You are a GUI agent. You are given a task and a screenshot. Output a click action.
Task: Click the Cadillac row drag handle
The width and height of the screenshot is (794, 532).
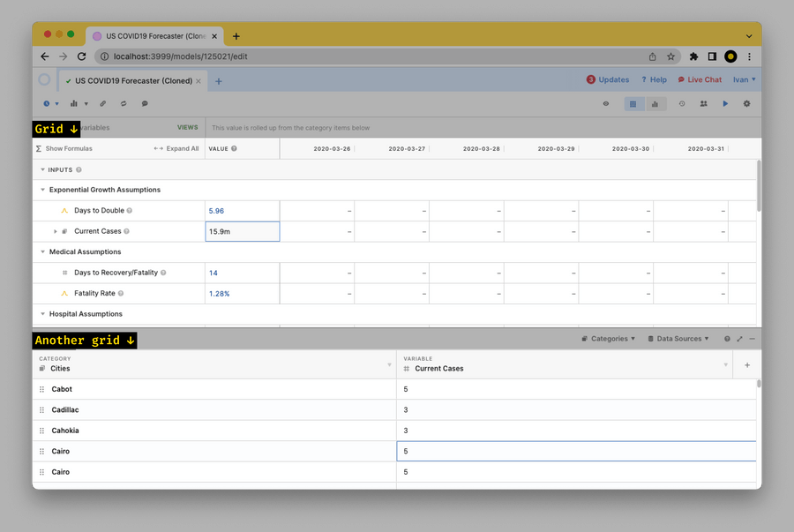pos(42,410)
